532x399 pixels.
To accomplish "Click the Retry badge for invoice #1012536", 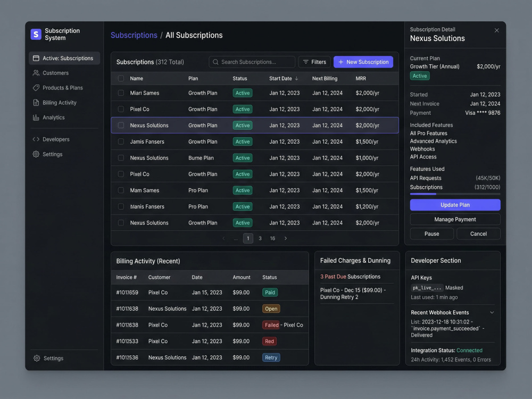I will (x=271, y=358).
